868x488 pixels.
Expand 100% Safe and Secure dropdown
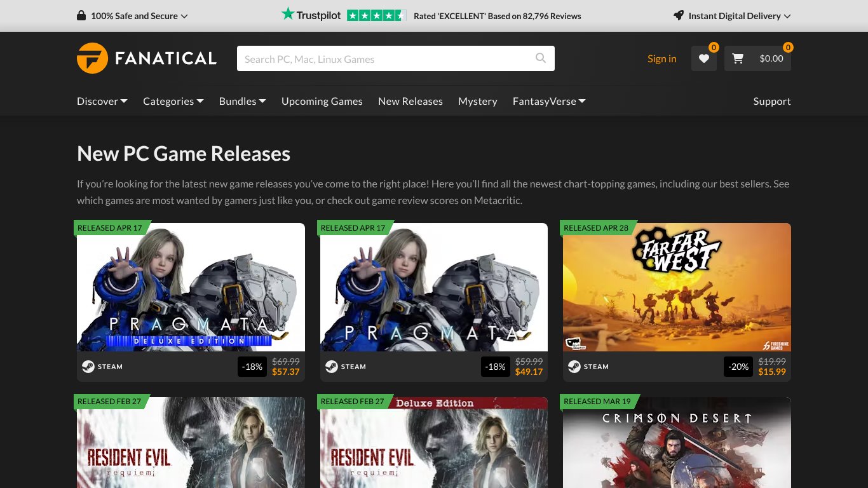[x=132, y=16]
